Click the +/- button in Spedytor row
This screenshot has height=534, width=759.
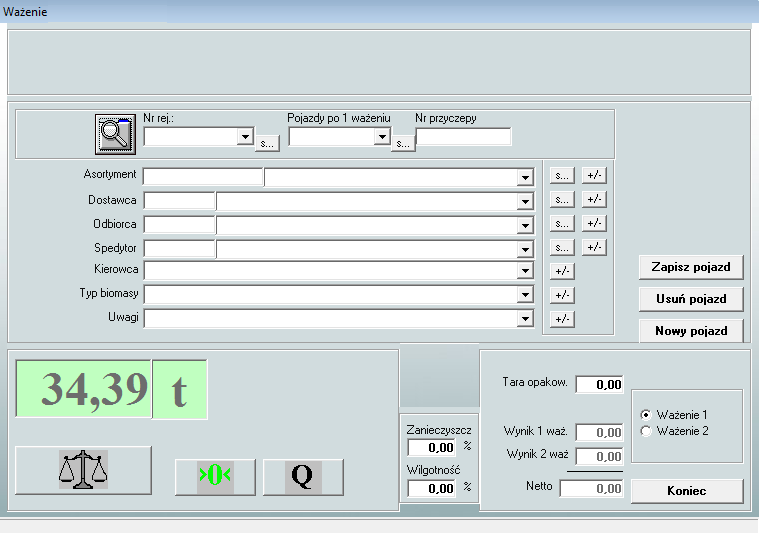[594, 247]
